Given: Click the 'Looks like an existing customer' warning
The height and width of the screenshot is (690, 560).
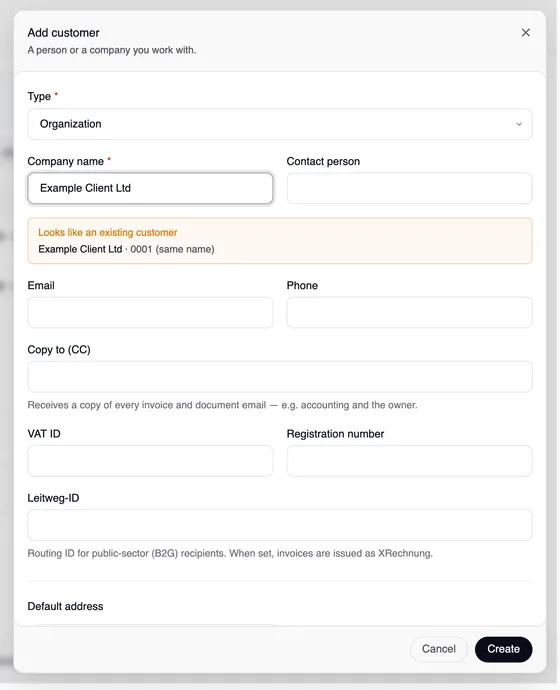Looking at the screenshot, I should (x=108, y=232).
